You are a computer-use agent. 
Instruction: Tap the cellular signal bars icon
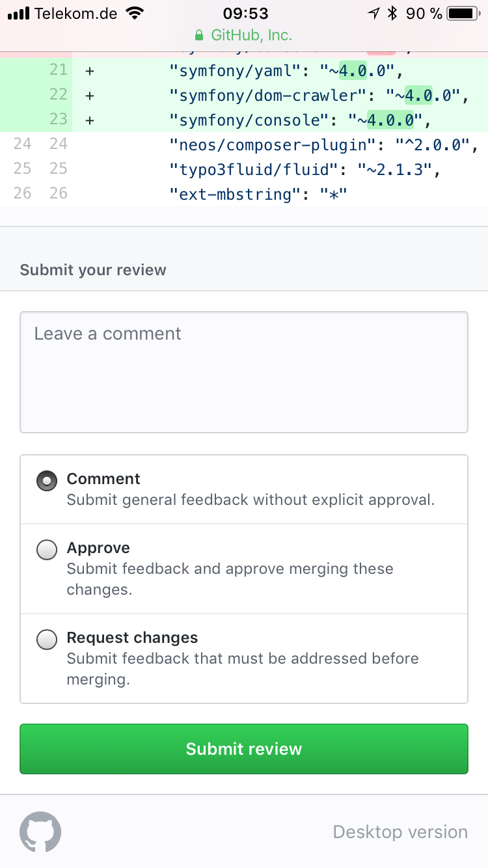coord(18,13)
